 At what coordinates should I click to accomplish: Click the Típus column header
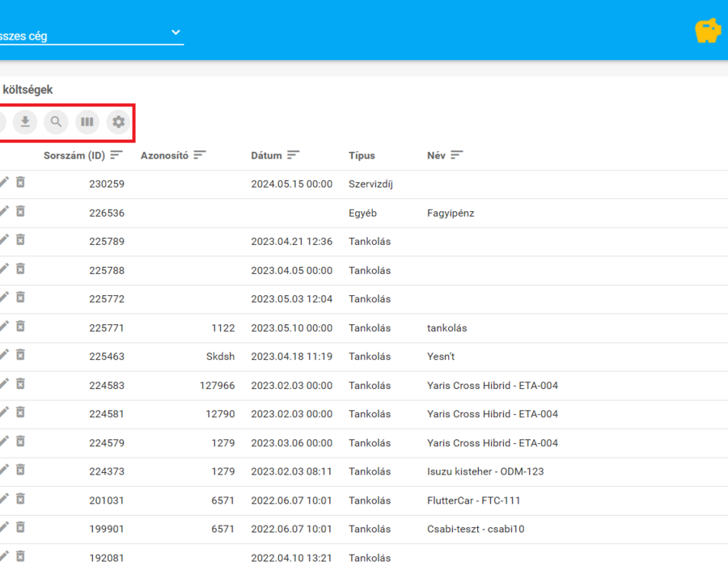point(362,155)
